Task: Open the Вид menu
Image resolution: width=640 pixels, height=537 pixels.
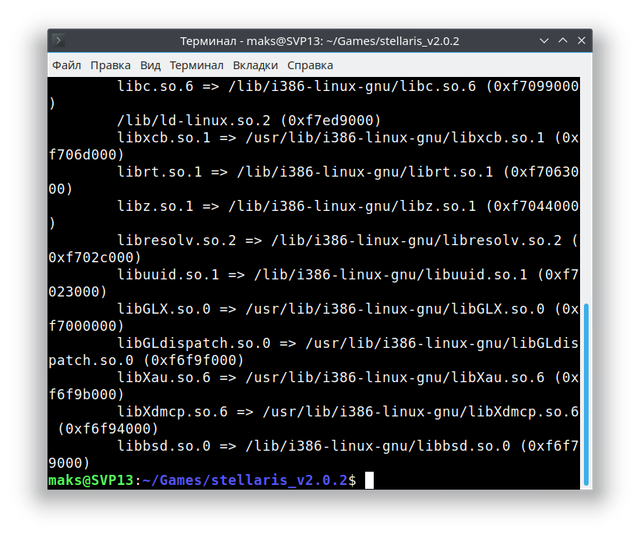Action: coord(150,65)
